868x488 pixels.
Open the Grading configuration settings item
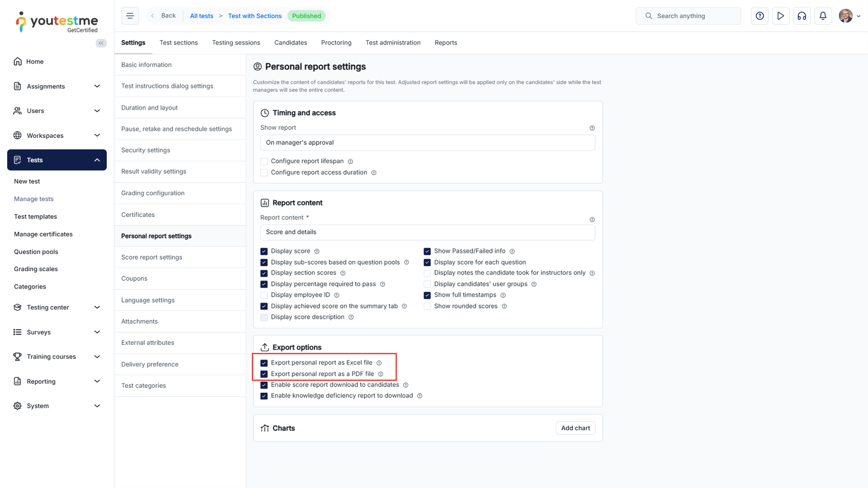(153, 193)
